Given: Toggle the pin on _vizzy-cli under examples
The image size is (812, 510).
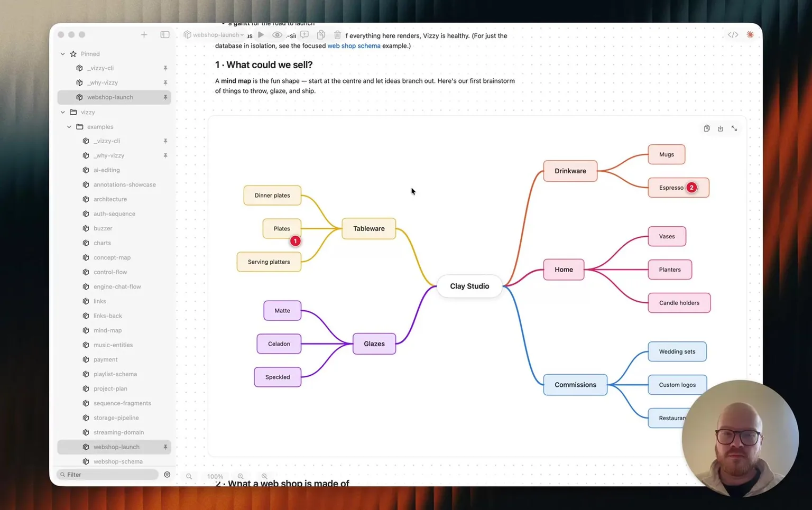Looking at the screenshot, I should pyautogui.click(x=165, y=141).
